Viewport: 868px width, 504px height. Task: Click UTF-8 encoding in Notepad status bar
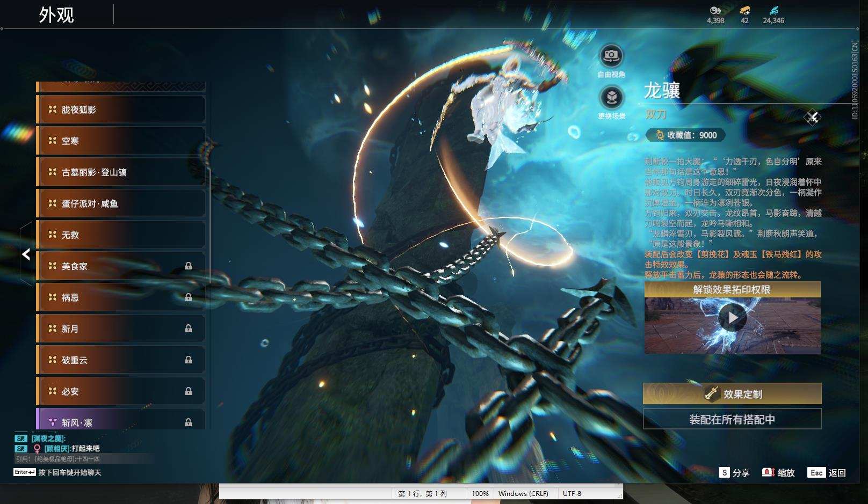572,493
